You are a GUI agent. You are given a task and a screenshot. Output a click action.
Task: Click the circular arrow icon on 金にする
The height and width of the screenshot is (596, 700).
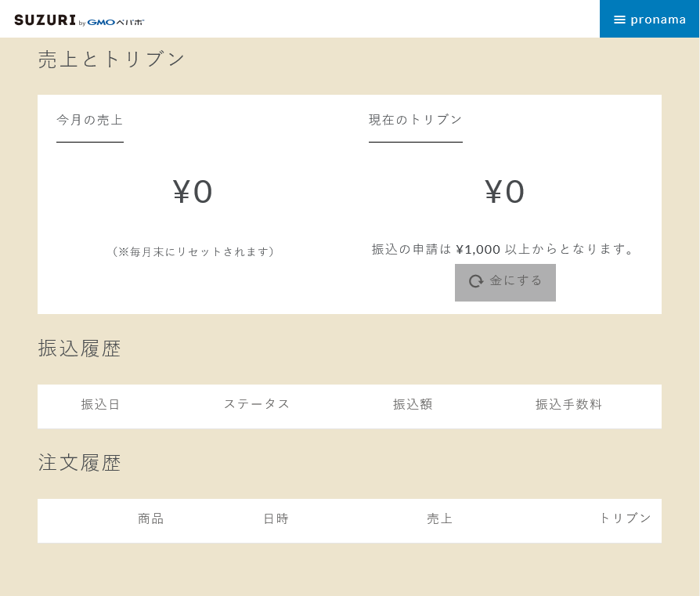pos(476,281)
